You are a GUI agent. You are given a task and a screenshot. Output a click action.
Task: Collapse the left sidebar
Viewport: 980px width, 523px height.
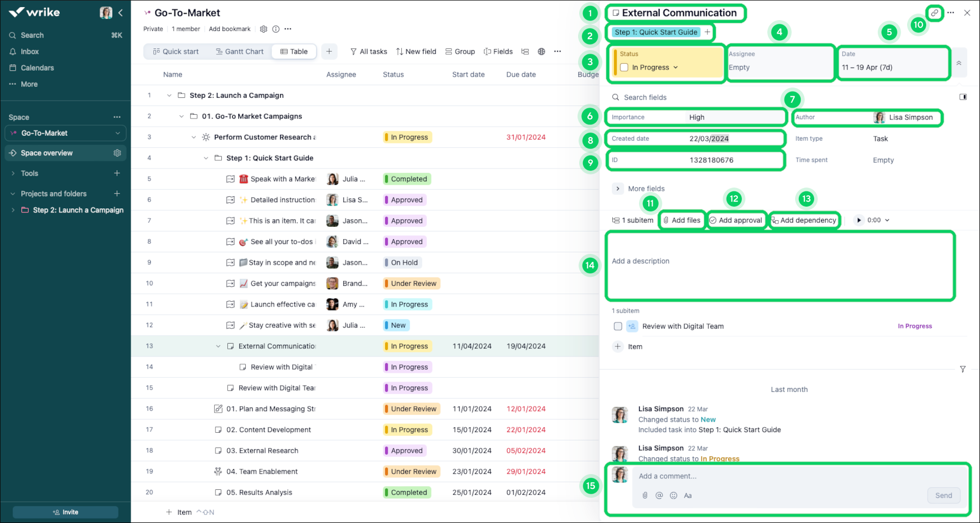[120, 13]
